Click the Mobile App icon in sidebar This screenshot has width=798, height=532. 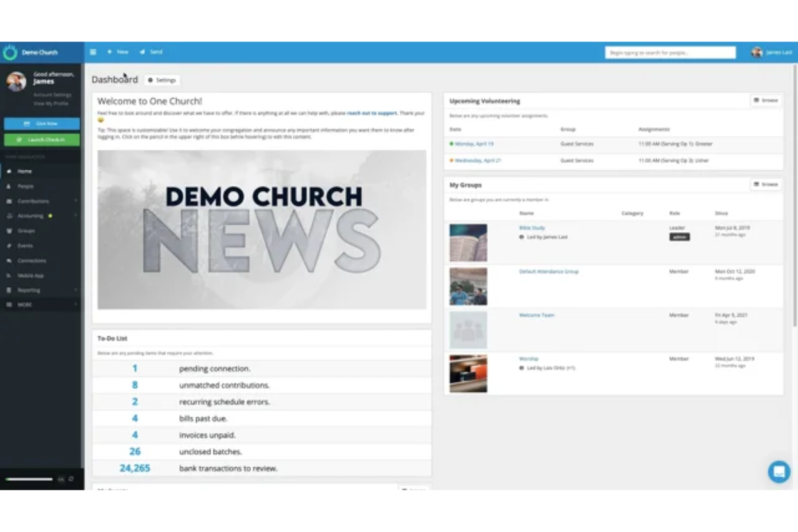coord(9,275)
